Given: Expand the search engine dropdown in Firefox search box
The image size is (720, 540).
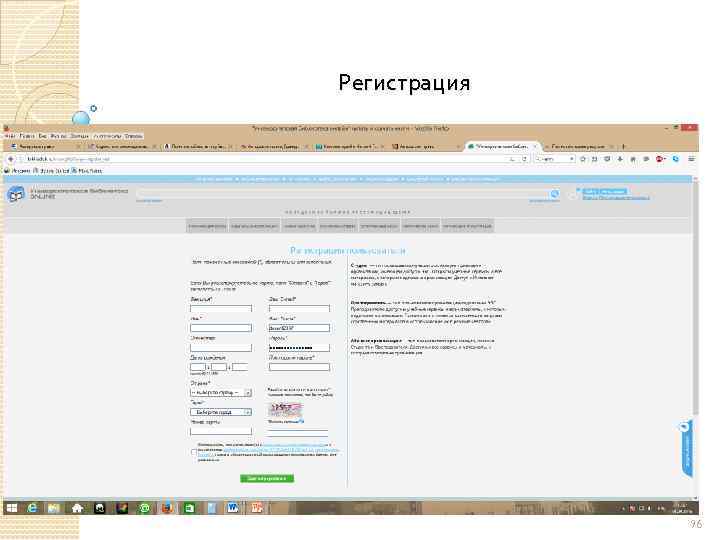Looking at the screenshot, I should pos(572,159).
